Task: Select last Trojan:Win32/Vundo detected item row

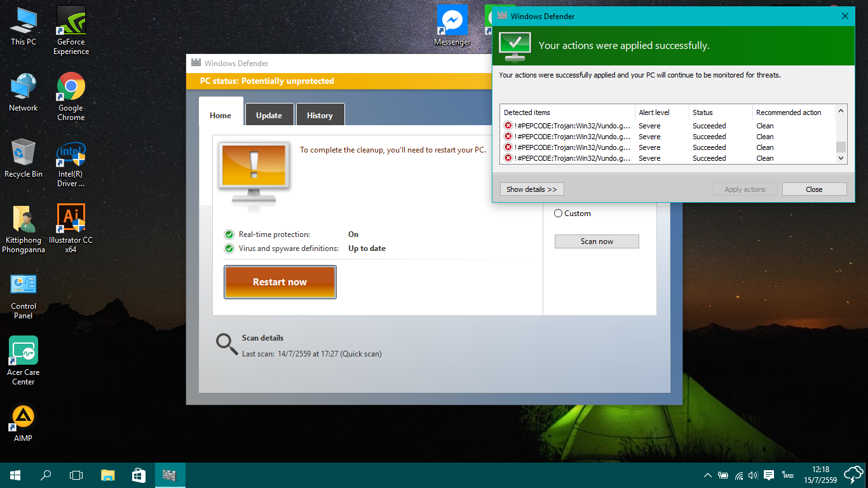Action: [668, 158]
